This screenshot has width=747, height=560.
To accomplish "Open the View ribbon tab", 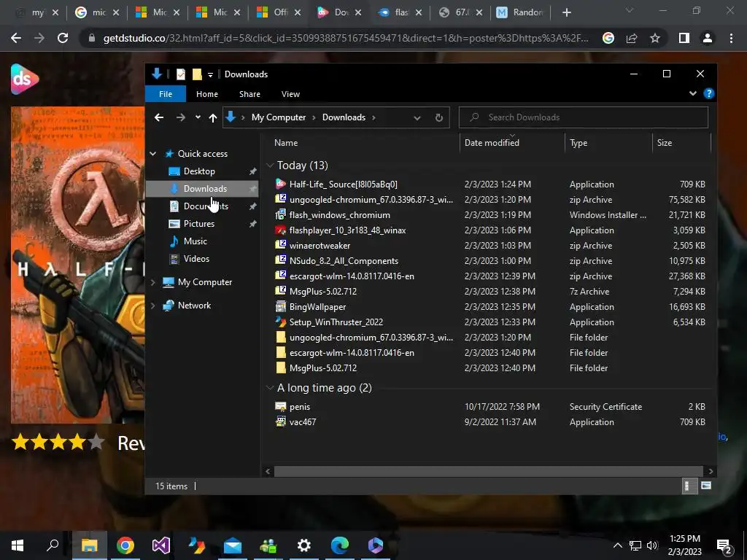I will pos(290,94).
